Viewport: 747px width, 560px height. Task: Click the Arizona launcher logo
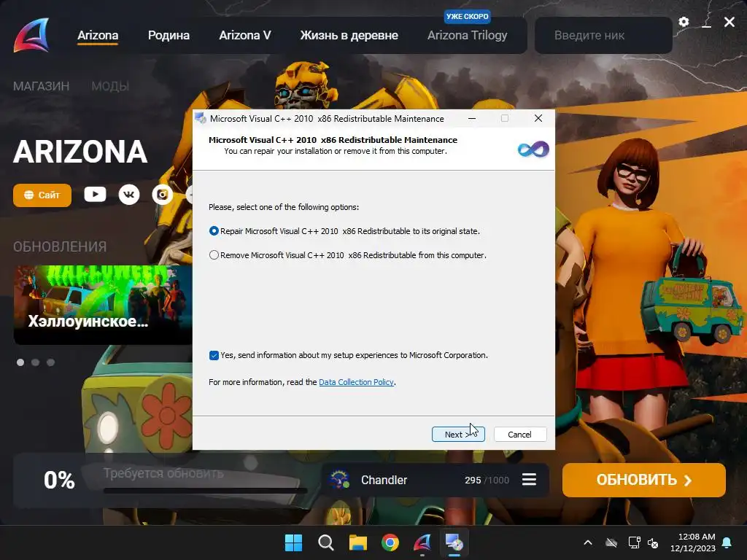click(31, 35)
